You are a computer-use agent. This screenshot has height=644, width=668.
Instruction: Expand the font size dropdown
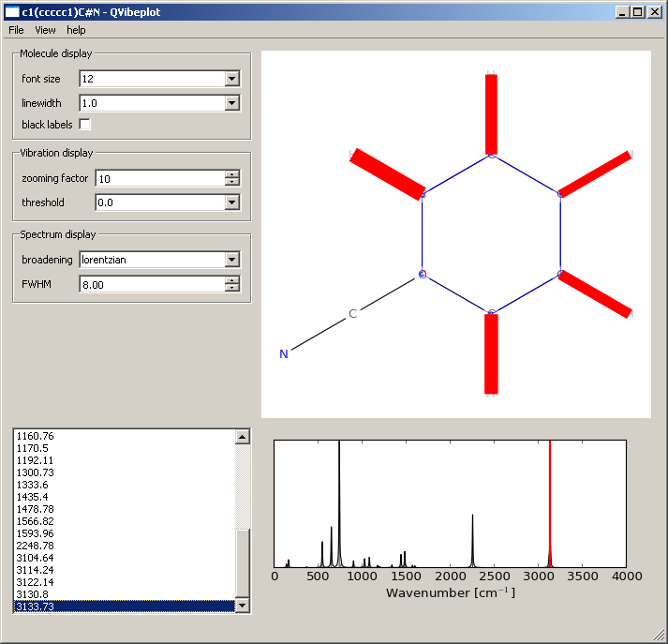coord(232,79)
